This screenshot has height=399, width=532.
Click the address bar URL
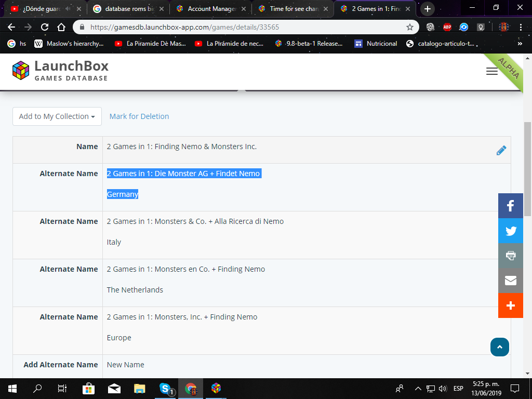[x=184, y=27]
